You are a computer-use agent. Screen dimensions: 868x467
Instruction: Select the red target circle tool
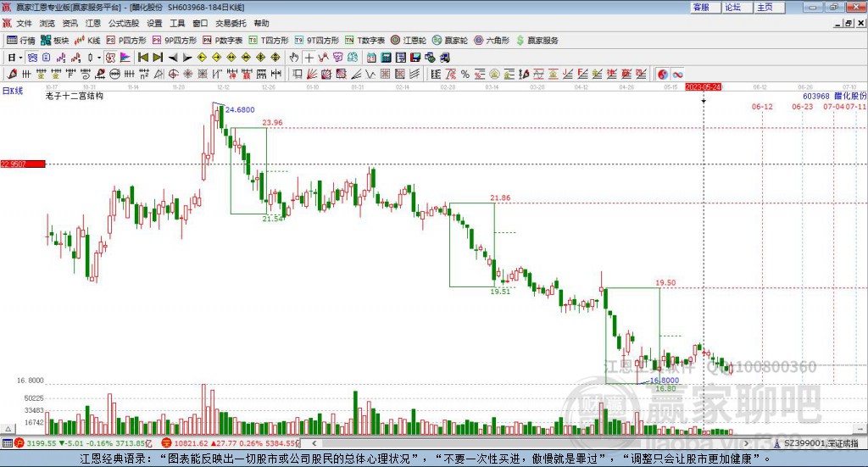click(173, 74)
